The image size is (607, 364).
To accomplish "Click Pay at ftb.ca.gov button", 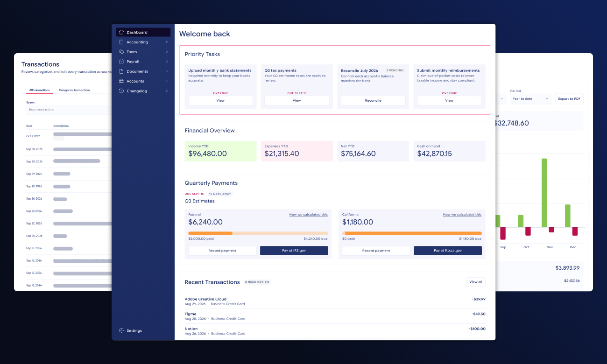I will [x=448, y=251].
